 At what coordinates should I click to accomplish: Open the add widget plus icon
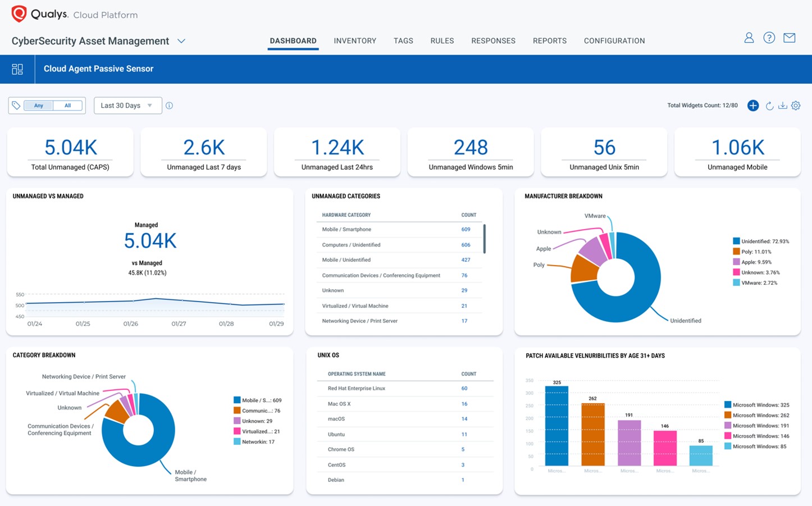(752, 105)
